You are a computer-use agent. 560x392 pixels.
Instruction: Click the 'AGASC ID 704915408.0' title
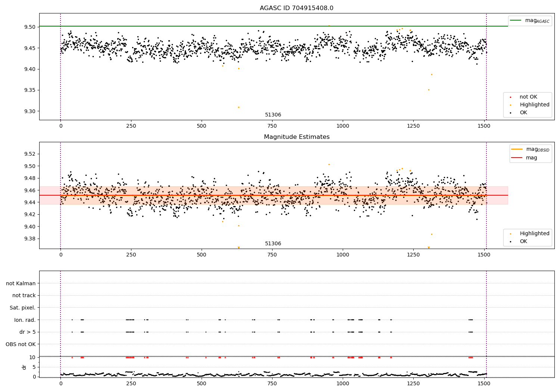coord(297,8)
